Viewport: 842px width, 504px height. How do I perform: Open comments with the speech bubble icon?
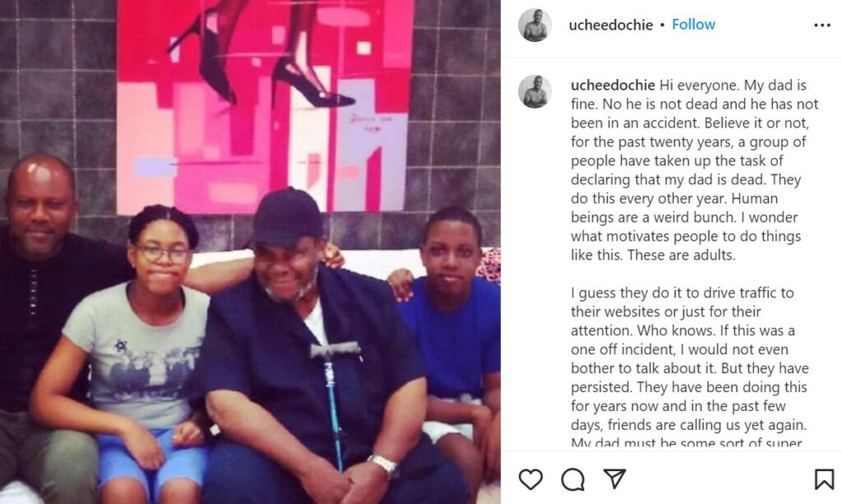[573, 479]
